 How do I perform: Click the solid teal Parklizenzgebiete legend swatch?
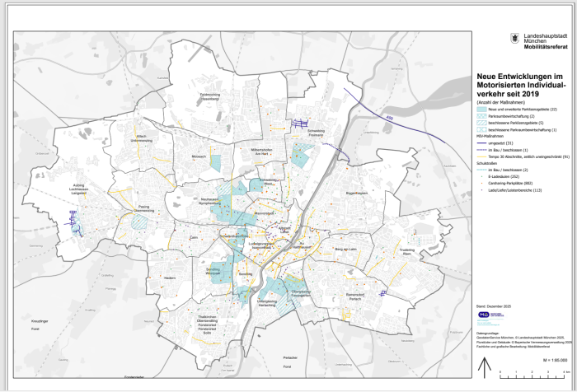coord(481,110)
